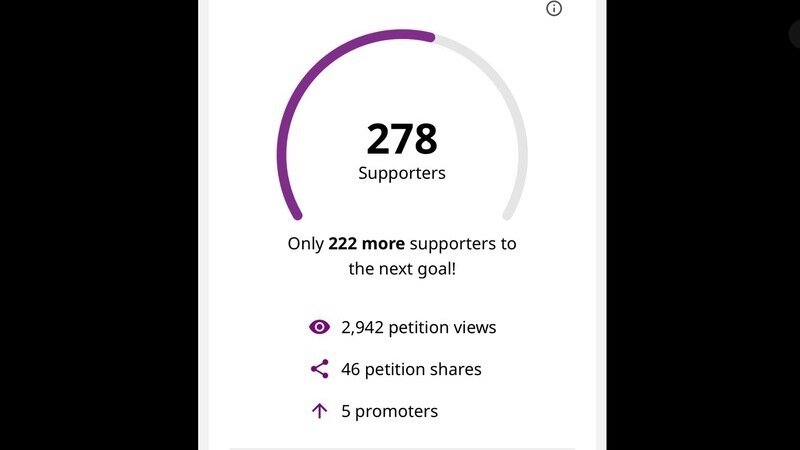Screen dimensions: 800x450
Task: Click the bottom-right end of the gray arc
Action: (508, 213)
